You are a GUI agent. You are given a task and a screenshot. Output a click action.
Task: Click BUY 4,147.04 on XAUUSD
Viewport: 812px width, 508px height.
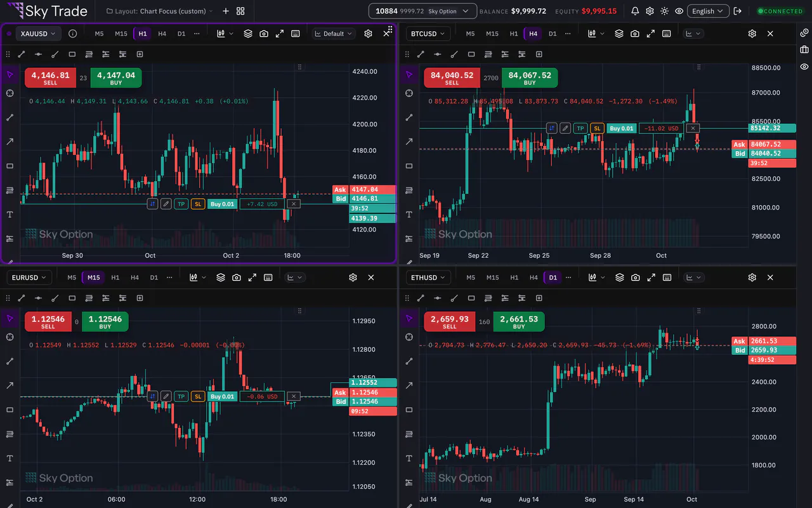coord(116,78)
